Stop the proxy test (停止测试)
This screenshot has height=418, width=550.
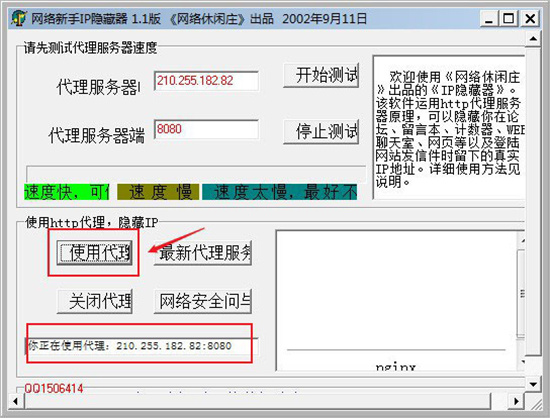click(x=321, y=132)
